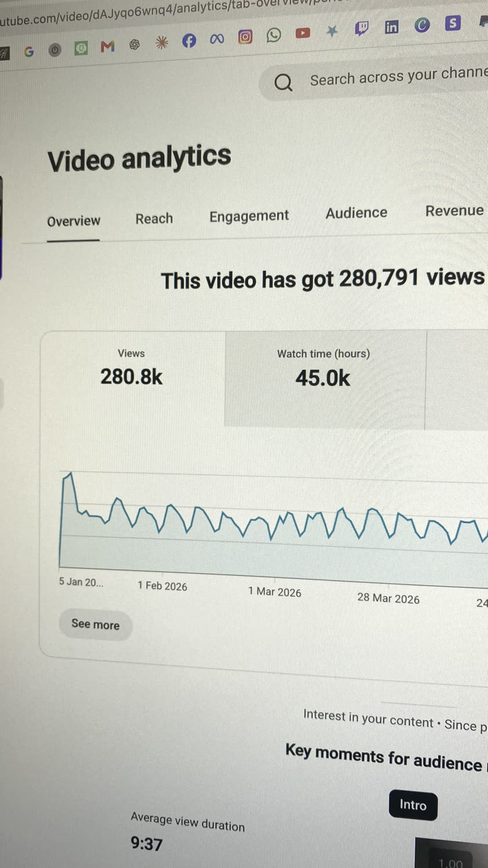Open the Meta infinity bookmark icon
488x868 pixels.
click(217, 39)
